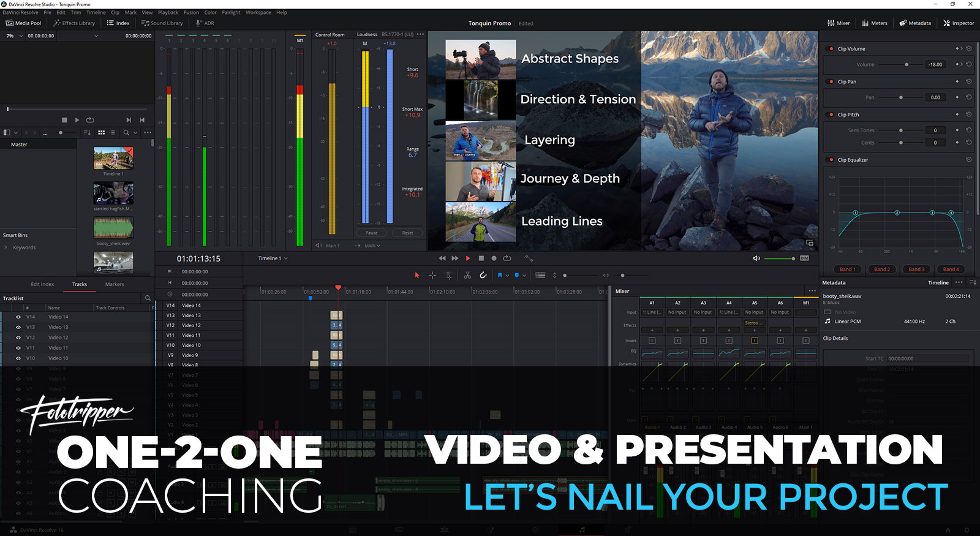
Task: Open Loudness meter options menu
Action: coord(420,34)
